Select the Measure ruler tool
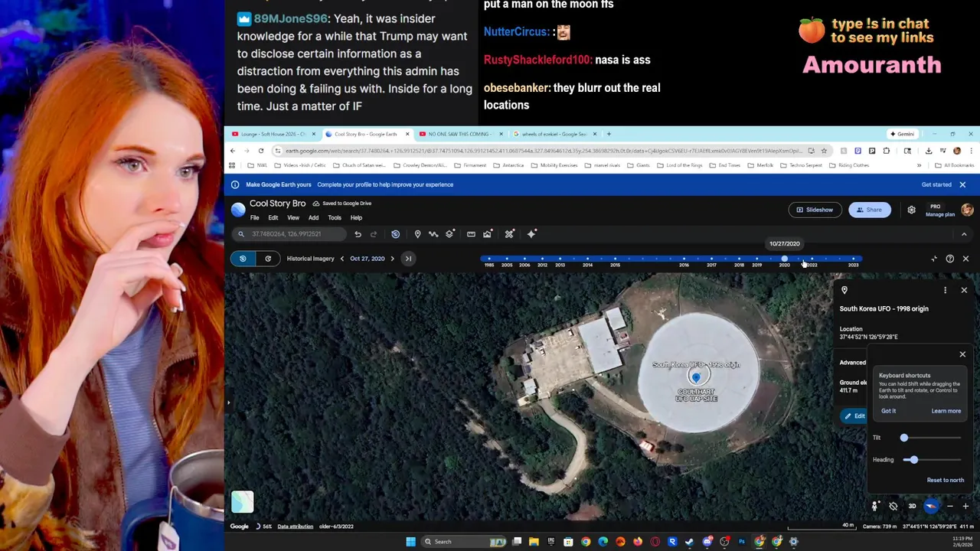 click(471, 234)
